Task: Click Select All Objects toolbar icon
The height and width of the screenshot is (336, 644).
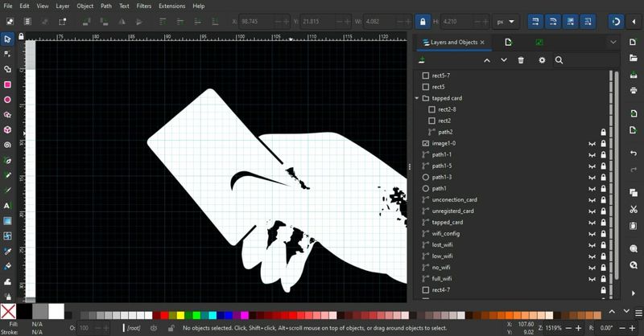Action: pyautogui.click(x=10, y=22)
